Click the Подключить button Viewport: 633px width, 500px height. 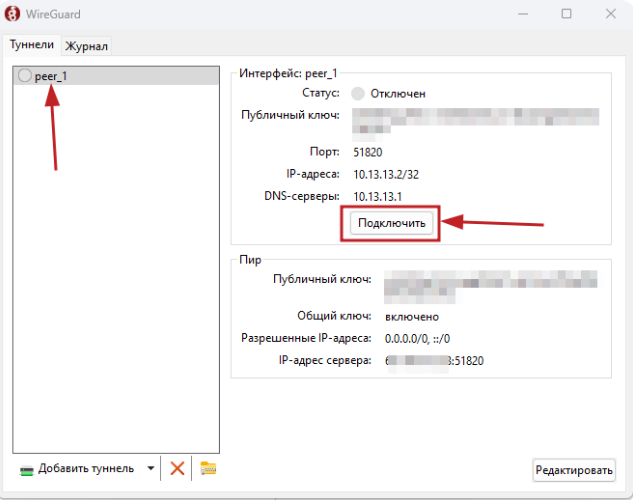point(391,223)
